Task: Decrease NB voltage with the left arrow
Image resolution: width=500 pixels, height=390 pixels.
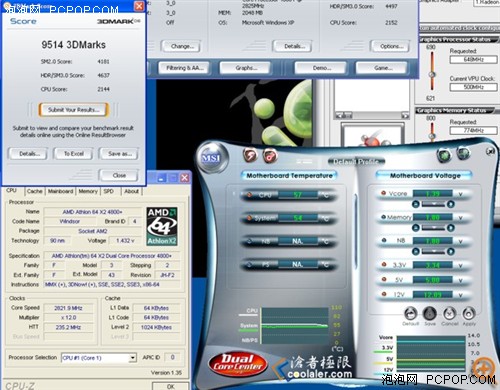Action: (x=416, y=251)
